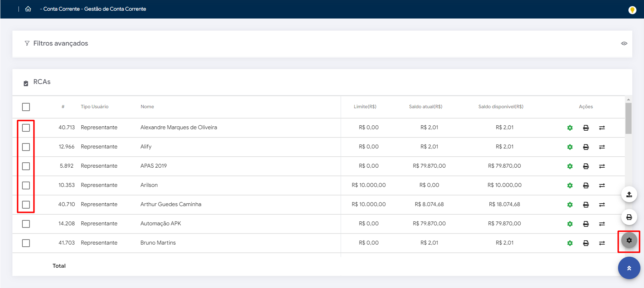The width and height of the screenshot is (644, 288).
Task: Click transfer arrows for Bruno Martins
Action: point(602,243)
